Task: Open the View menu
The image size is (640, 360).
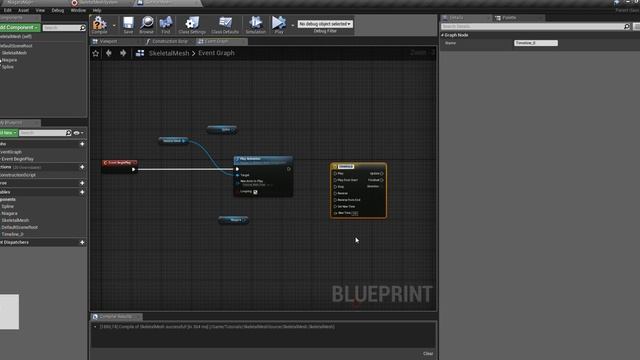Action: point(40,10)
